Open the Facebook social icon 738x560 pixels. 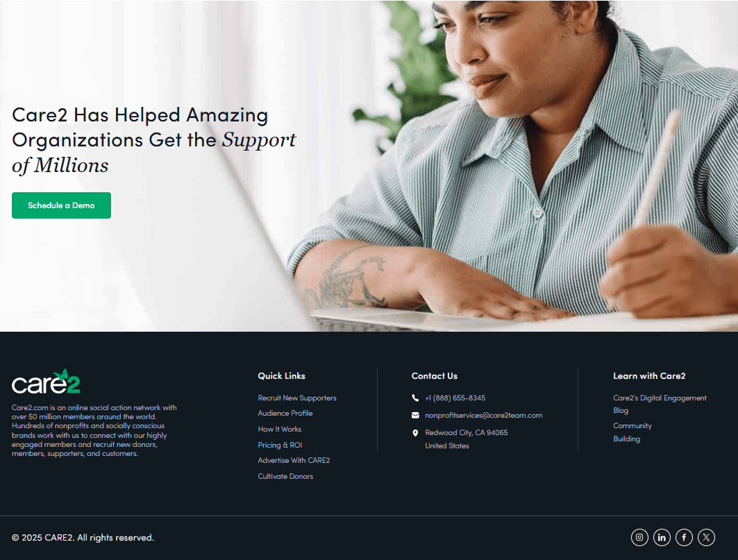click(684, 537)
